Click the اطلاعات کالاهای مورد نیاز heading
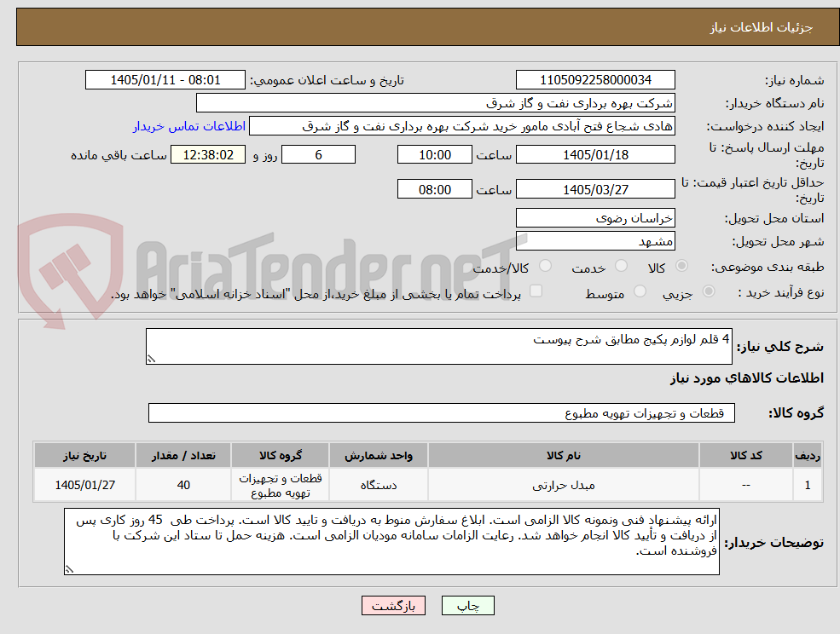The height and width of the screenshot is (634, 840). tap(747, 378)
